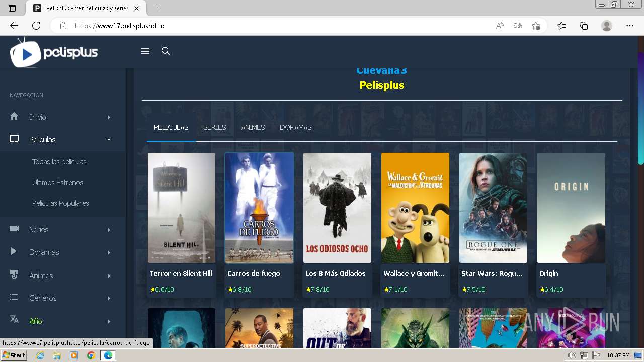Click the Pelisplus logo
This screenshot has width=644, height=362.
(x=54, y=52)
